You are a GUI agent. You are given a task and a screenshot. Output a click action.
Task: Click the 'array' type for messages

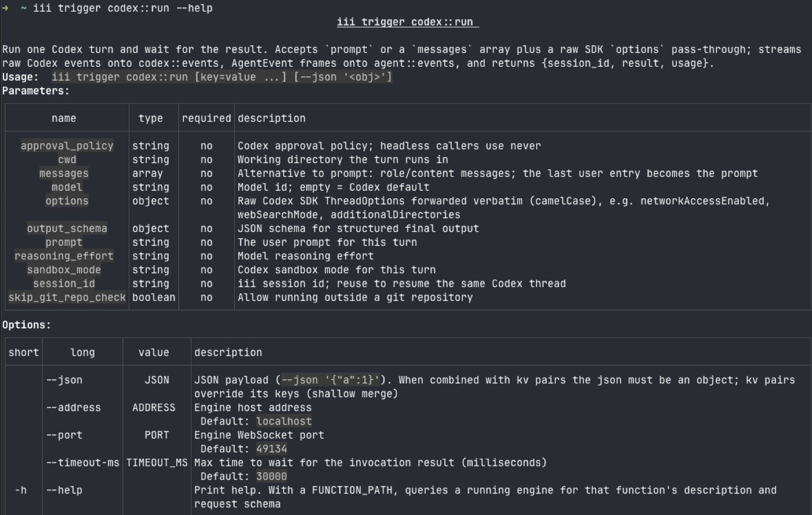tap(147, 173)
